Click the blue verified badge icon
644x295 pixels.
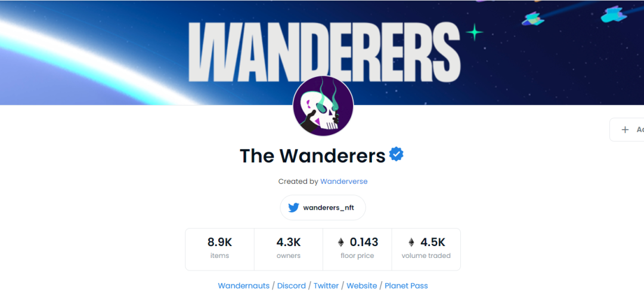point(397,154)
